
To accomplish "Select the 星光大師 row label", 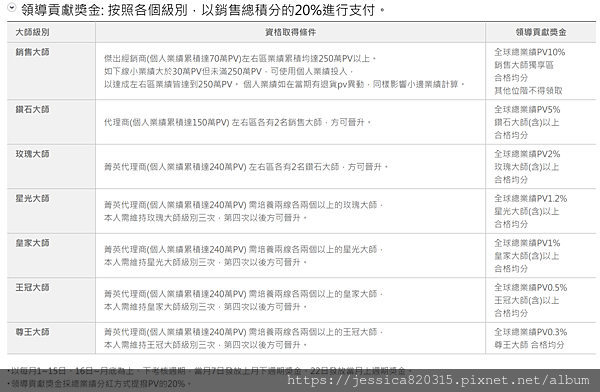I will click(x=33, y=198).
